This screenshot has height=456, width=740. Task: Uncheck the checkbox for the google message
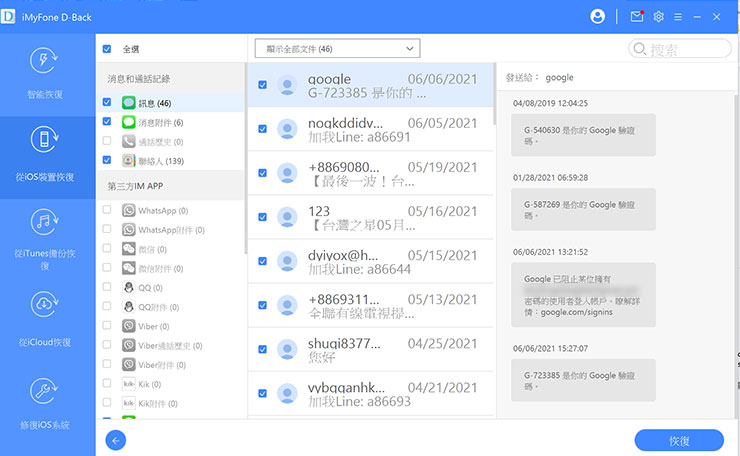tap(262, 85)
